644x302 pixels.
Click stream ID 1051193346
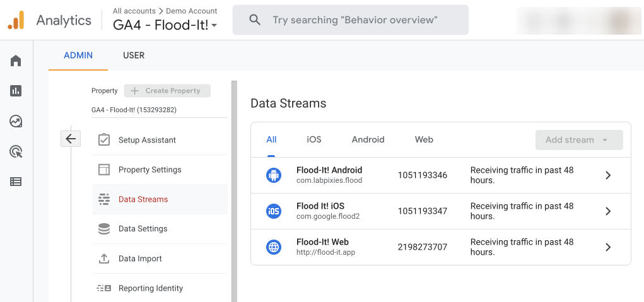point(422,176)
